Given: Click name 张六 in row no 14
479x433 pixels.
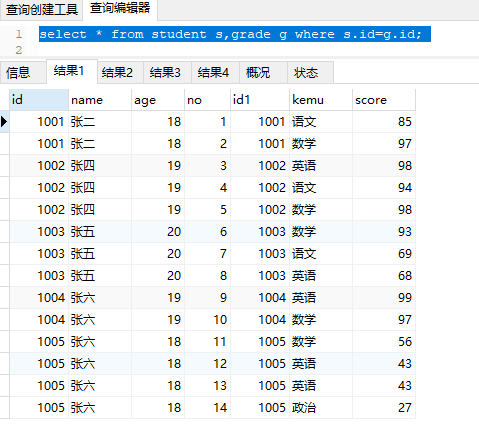Looking at the screenshot, I should tap(100, 408).
